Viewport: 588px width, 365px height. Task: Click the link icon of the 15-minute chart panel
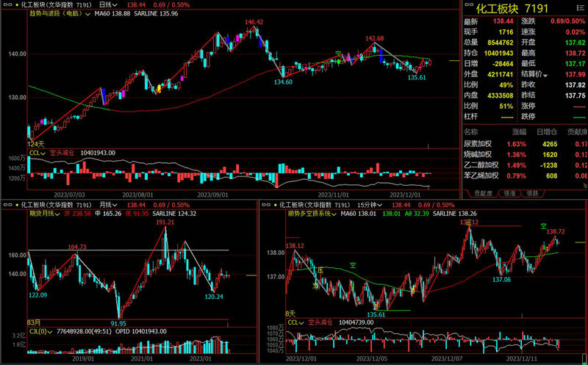[x=266, y=205]
